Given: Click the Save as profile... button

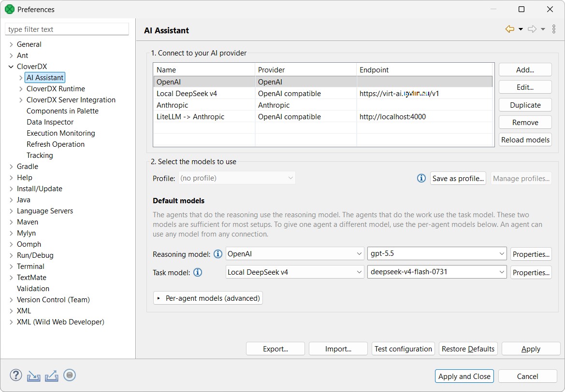Looking at the screenshot, I should click(458, 179).
